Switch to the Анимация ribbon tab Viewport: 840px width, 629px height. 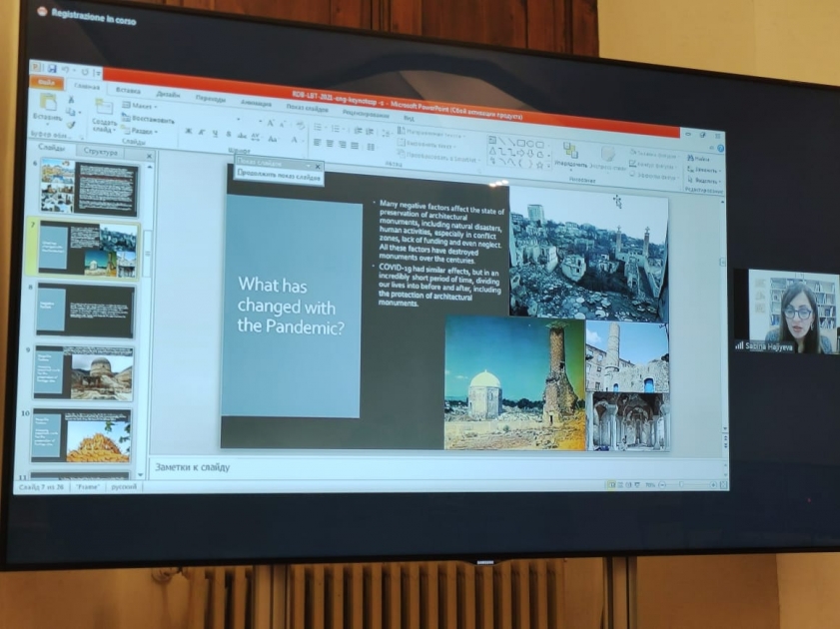pos(256,103)
